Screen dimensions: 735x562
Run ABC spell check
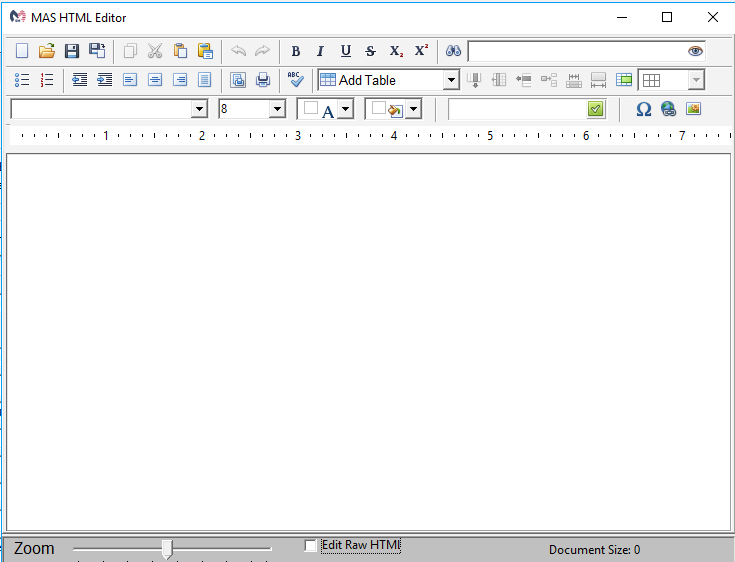pos(296,79)
